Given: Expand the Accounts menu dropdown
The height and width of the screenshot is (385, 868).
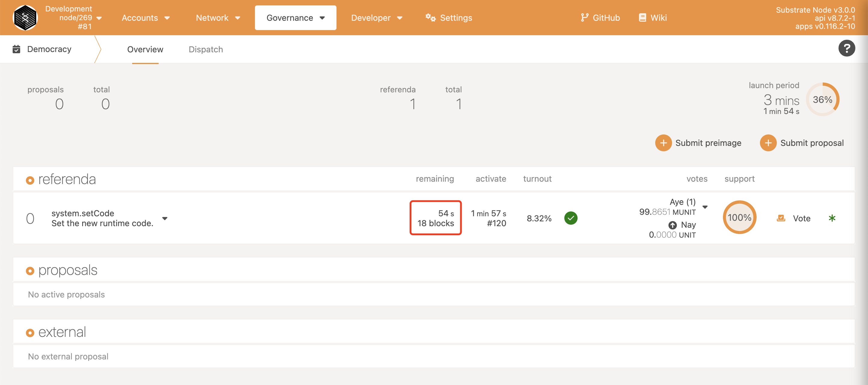Looking at the screenshot, I should tap(146, 18).
